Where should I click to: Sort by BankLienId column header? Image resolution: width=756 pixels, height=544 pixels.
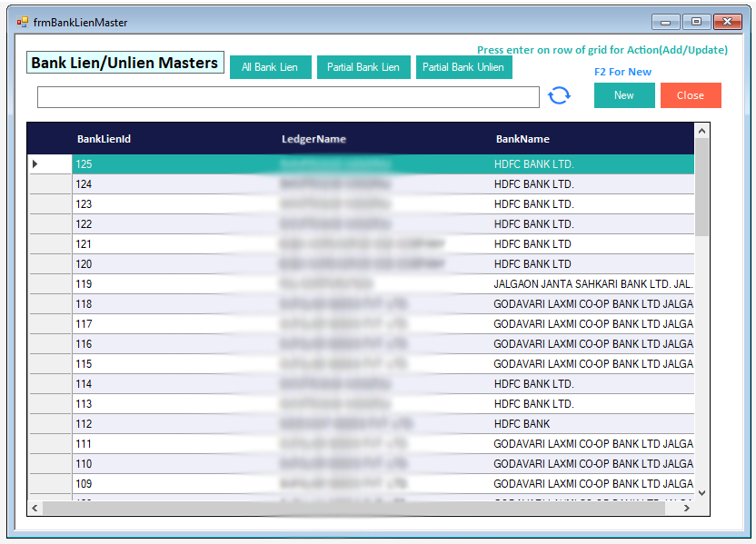pyautogui.click(x=104, y=139)
